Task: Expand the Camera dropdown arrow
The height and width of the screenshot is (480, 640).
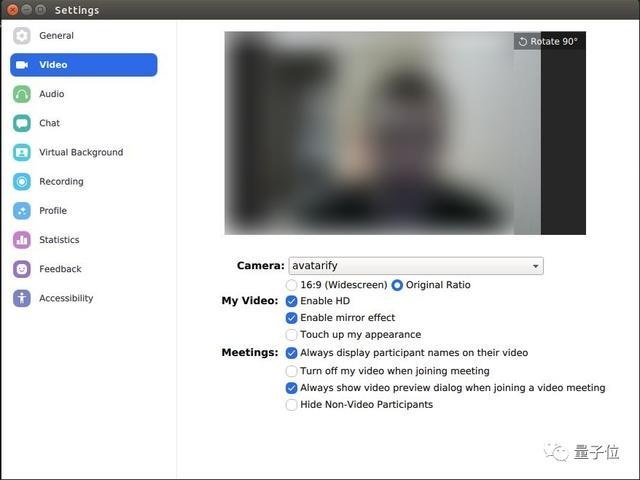Action: point(535,266)
